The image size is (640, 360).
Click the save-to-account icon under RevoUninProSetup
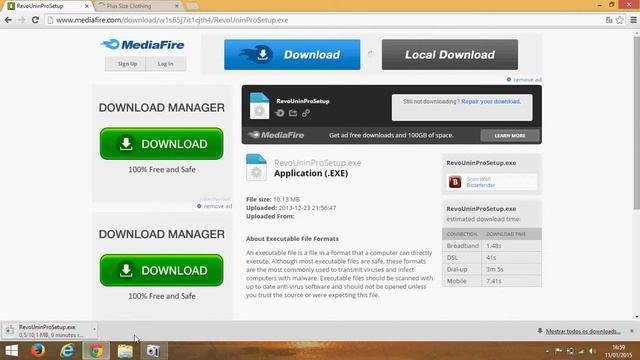click(280, 113)
